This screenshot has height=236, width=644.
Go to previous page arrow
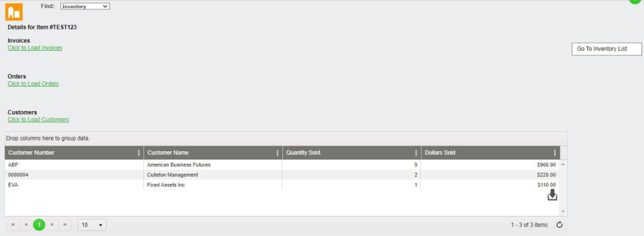tap(26, 225)
